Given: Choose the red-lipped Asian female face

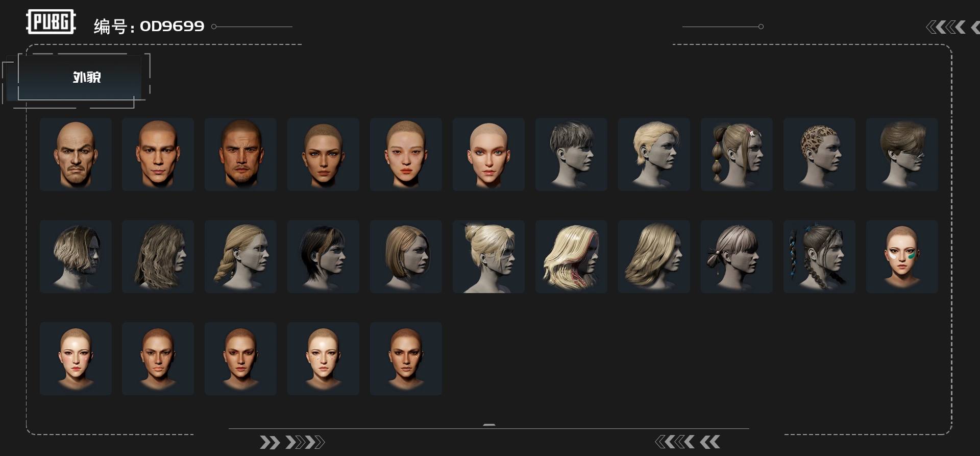Looking at the screenshot, I should point(406,154).
